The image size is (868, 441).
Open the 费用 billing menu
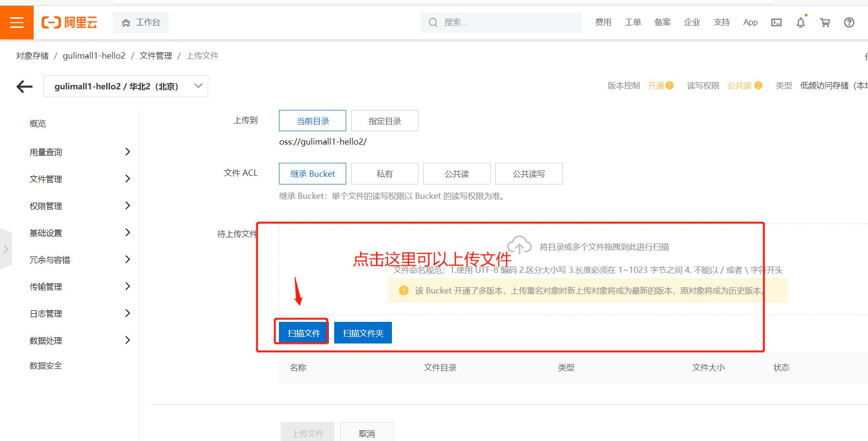(603, 23)
